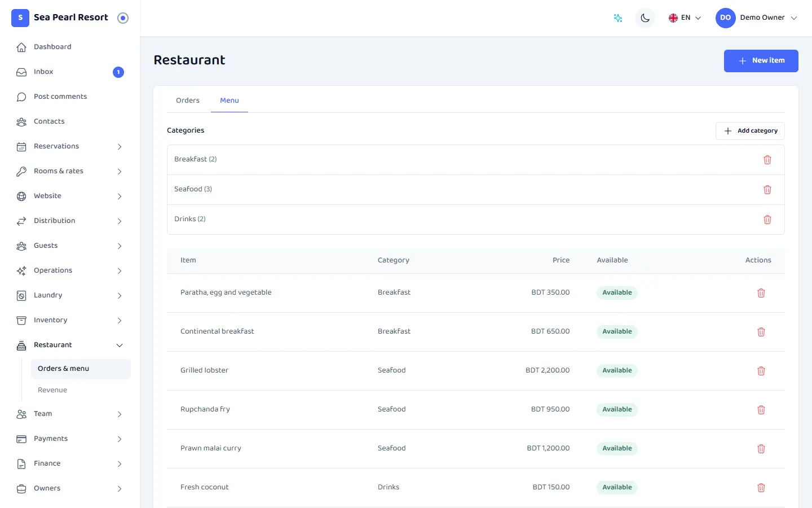The width and height of the screenshot is (812, 508).
Task: Open the Seafood (3) category row
Action: 476,190
